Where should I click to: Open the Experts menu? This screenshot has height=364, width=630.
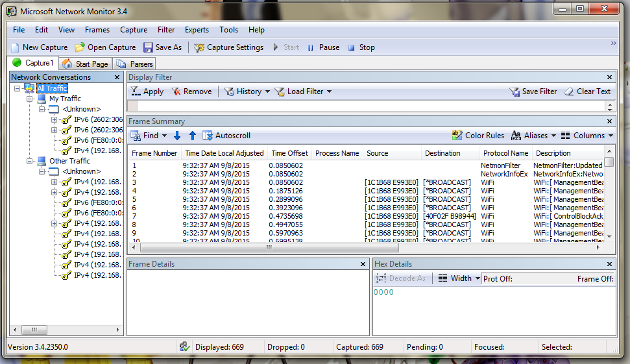[197, 30]
